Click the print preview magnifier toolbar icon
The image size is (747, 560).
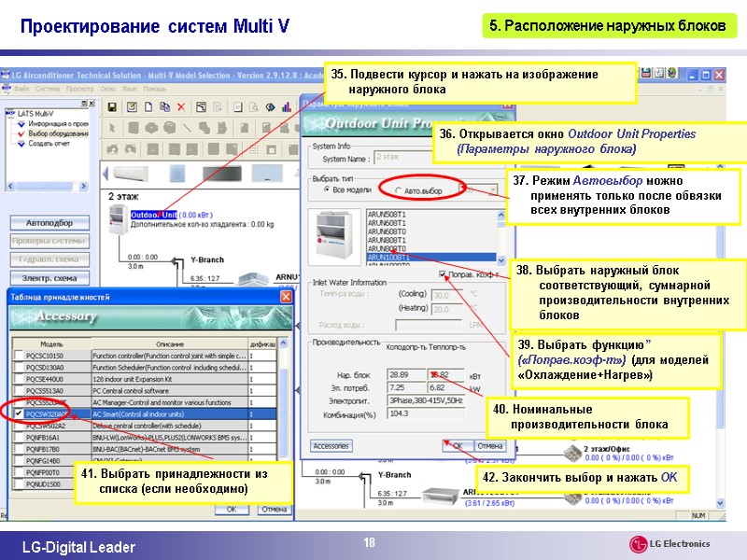[254, 107]
